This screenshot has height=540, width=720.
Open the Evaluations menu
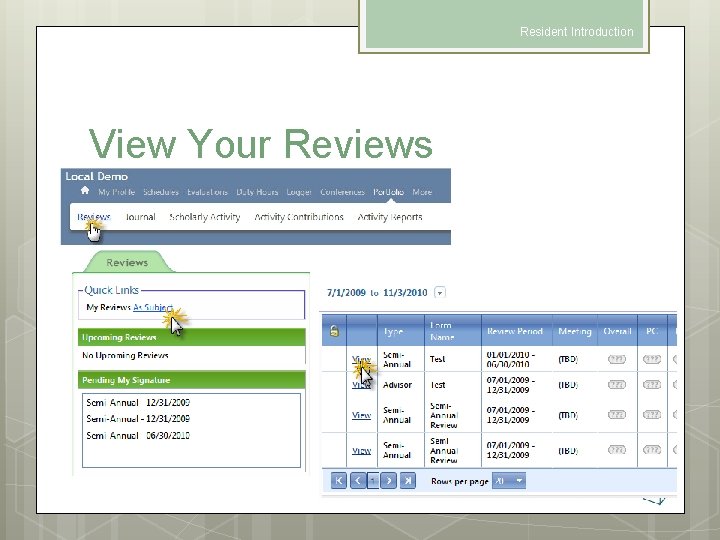click(x=207, y=192)
